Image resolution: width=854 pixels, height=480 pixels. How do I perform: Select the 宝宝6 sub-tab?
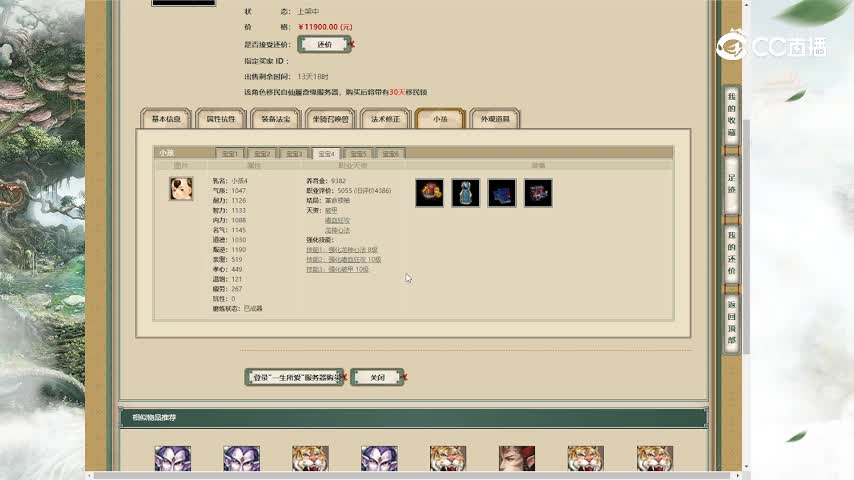[x=391, y=154]
